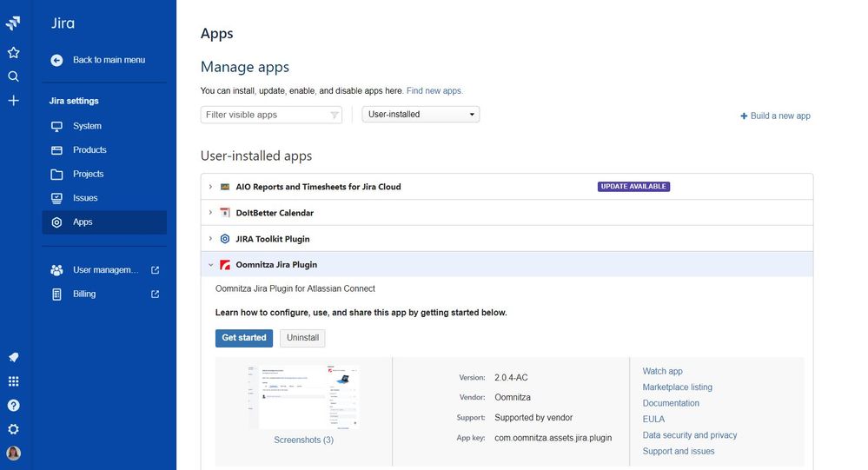
Task: Click external link icon beside Billing
Action: 155,294
